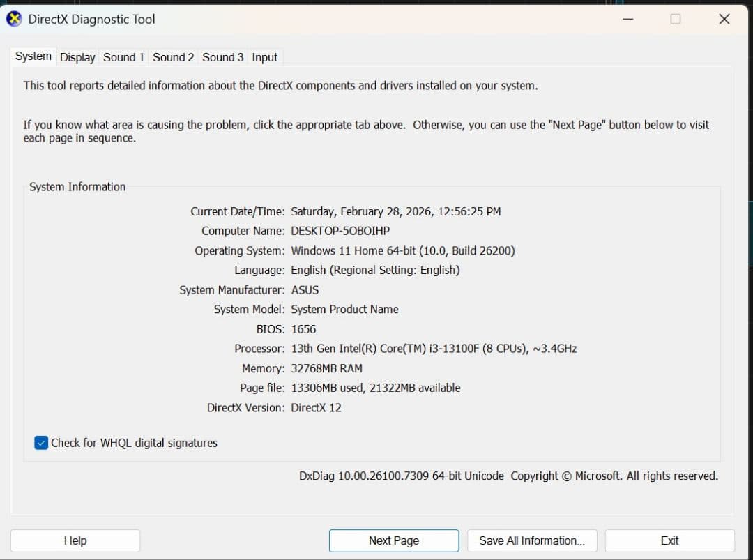Screen dimensions: 753x560
Task: Select the System tab
Action: click(33, 56)
